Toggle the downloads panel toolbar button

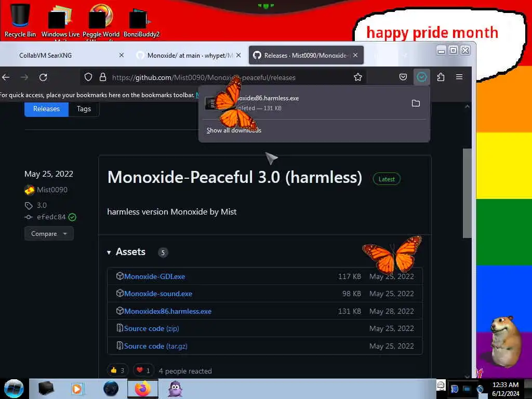pos(422,77)
